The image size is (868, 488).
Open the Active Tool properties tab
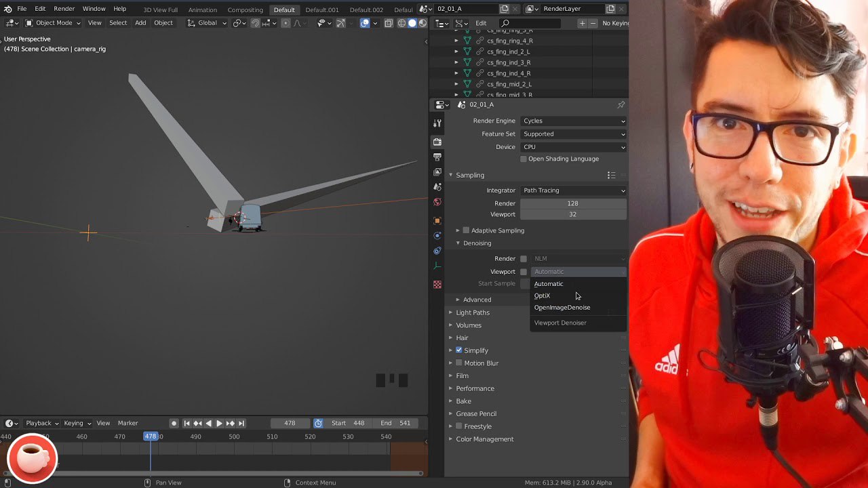pos(437,123)
